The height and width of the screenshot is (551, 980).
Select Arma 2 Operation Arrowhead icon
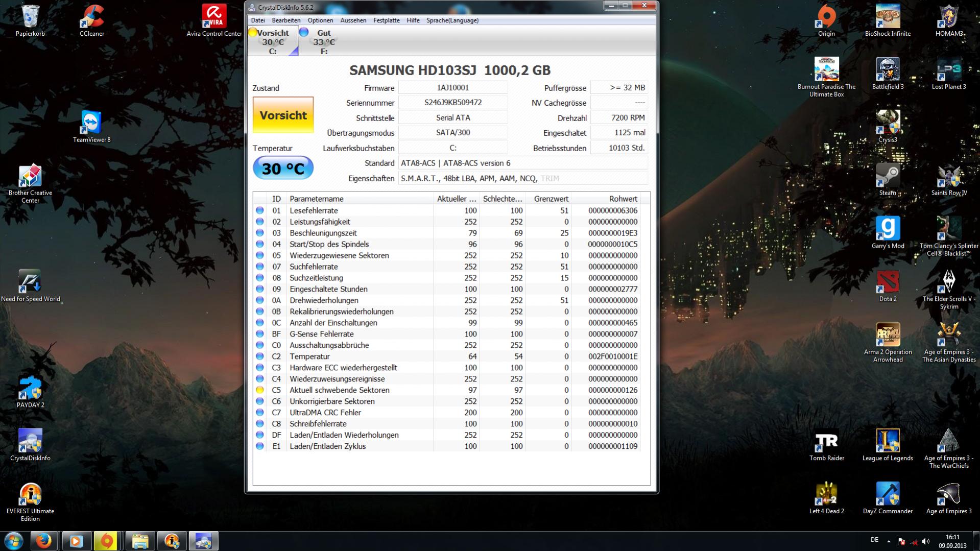point(888,343)
